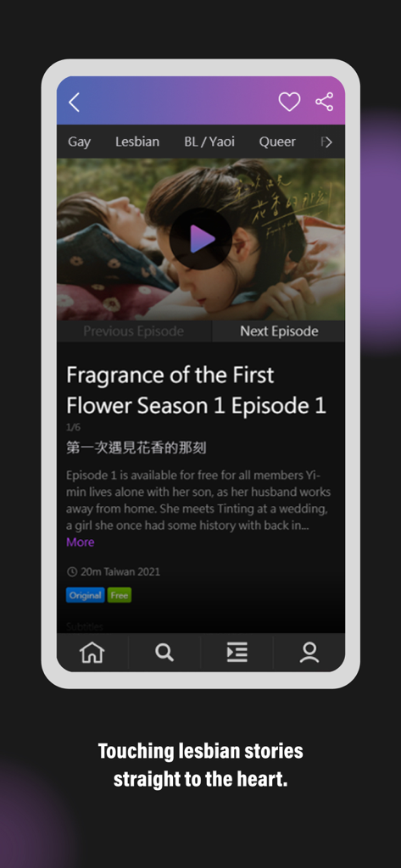Click the green Free tag
Screen dimensions: 401x868
(x=119, y=595)
